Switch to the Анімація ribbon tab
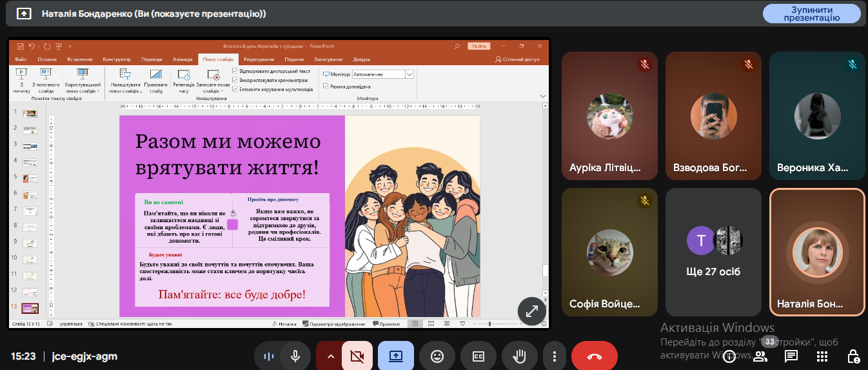868x370 pixels. click(x=182, y=59)
